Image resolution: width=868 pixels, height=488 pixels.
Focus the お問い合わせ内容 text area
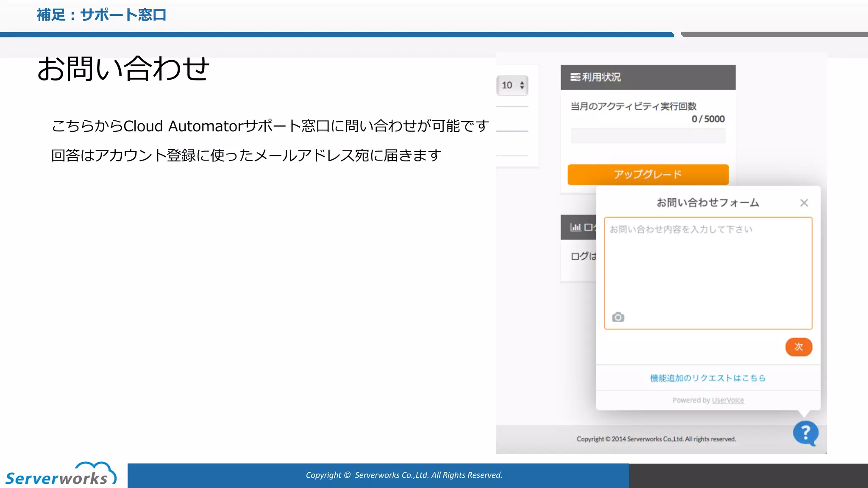point(708,273)
